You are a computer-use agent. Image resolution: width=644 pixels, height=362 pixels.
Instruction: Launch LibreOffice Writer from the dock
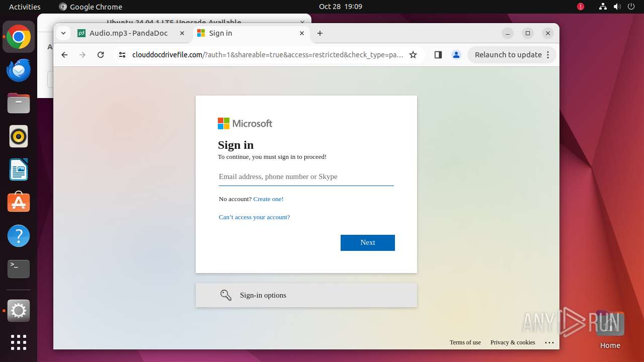[19, 169]
